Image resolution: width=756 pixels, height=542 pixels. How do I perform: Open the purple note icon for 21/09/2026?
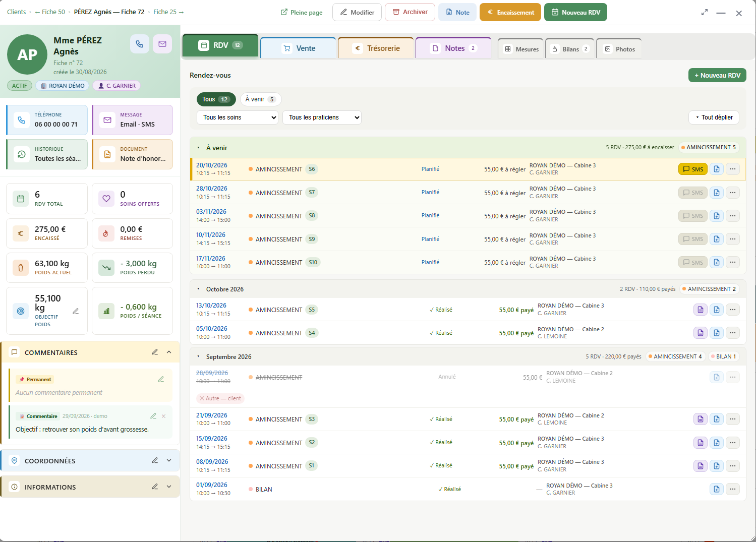pyautogui.click(x=701, y=419)
